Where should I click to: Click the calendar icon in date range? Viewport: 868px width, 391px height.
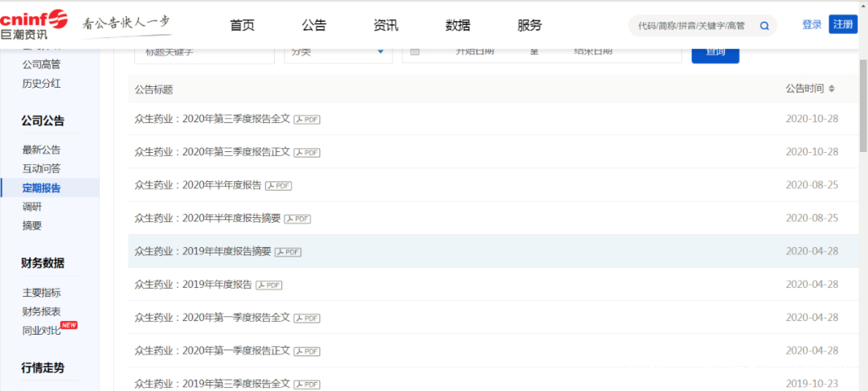[415, 51]
